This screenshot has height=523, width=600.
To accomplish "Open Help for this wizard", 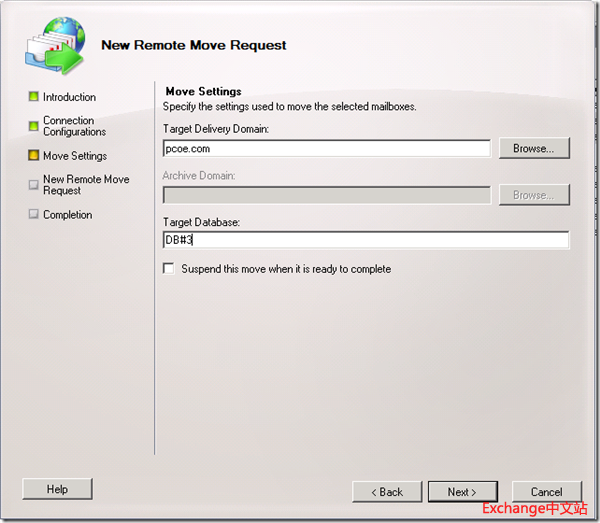I will click(57, 489).
